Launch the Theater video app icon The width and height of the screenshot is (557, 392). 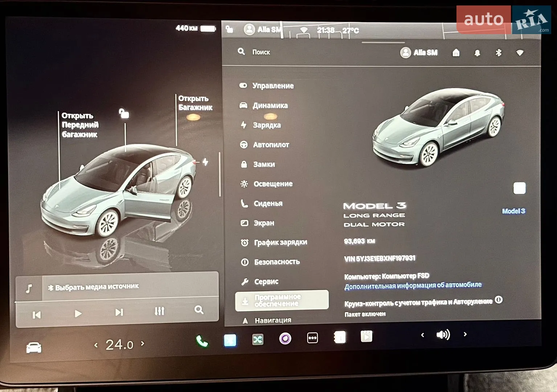pyautogui.click(x=366, y=336)
